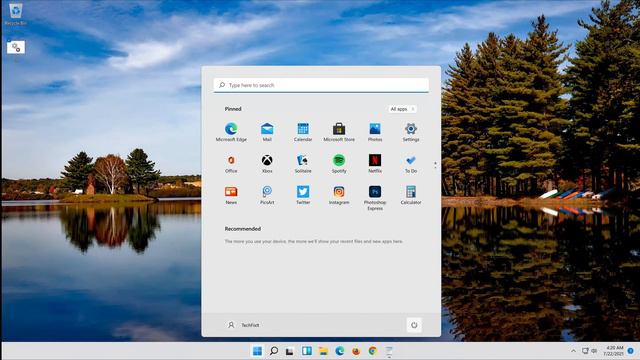Click the network icon in system tray
640x360 pixels.
coord(585,351)
